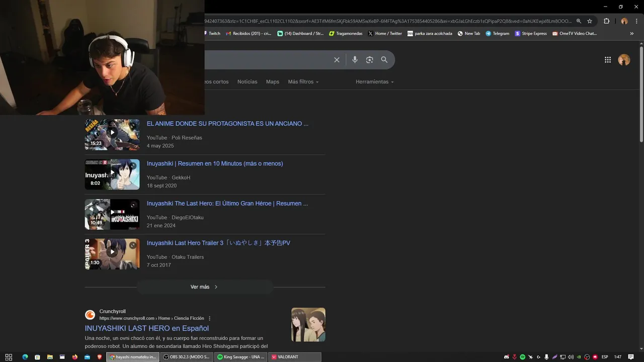Change the ESP input language indicator
The image size is (644, 362).
(605, 357)
